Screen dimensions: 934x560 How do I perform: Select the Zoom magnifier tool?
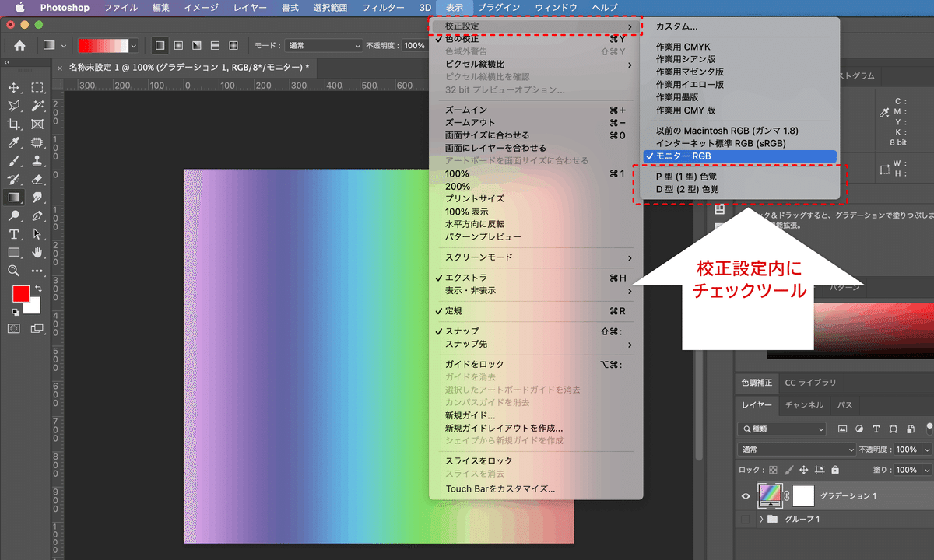(x=14, y=271)
